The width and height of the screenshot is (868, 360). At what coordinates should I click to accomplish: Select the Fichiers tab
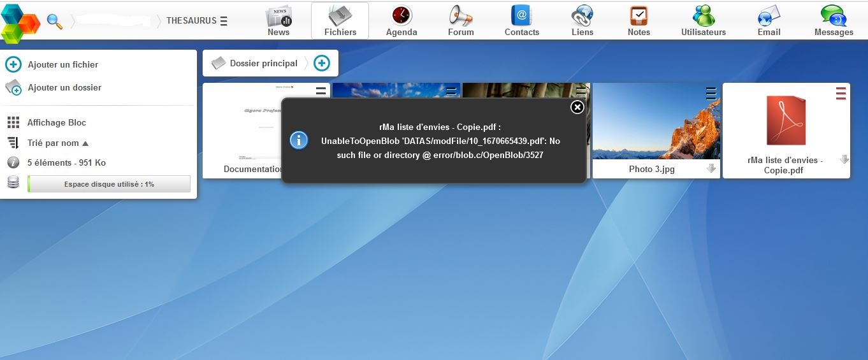pyautogui.click(x=340, y=20)
